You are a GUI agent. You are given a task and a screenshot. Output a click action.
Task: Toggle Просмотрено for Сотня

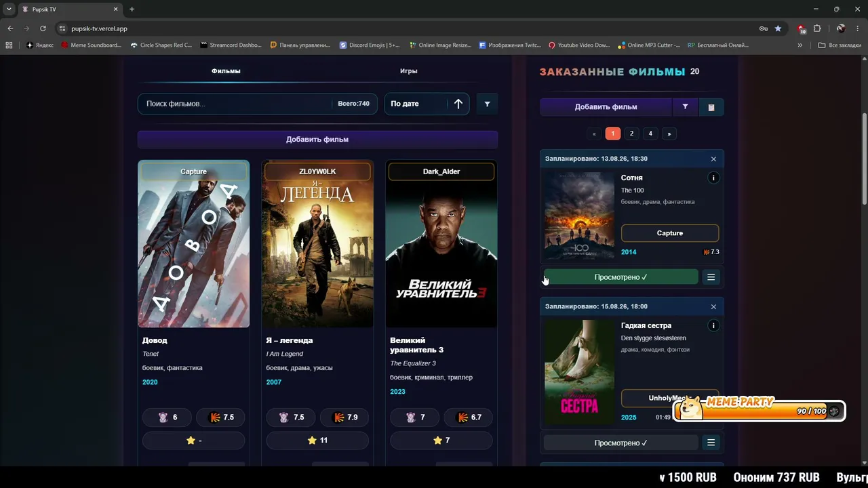coord(620,277)
